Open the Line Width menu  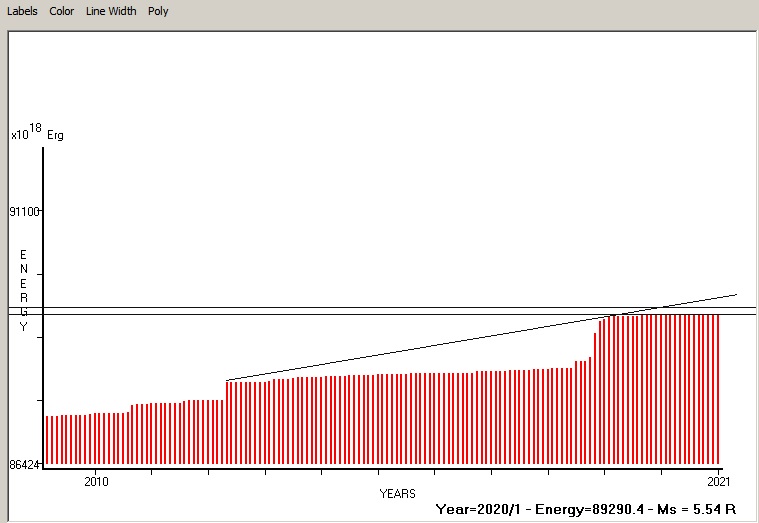tap(110, 11)
